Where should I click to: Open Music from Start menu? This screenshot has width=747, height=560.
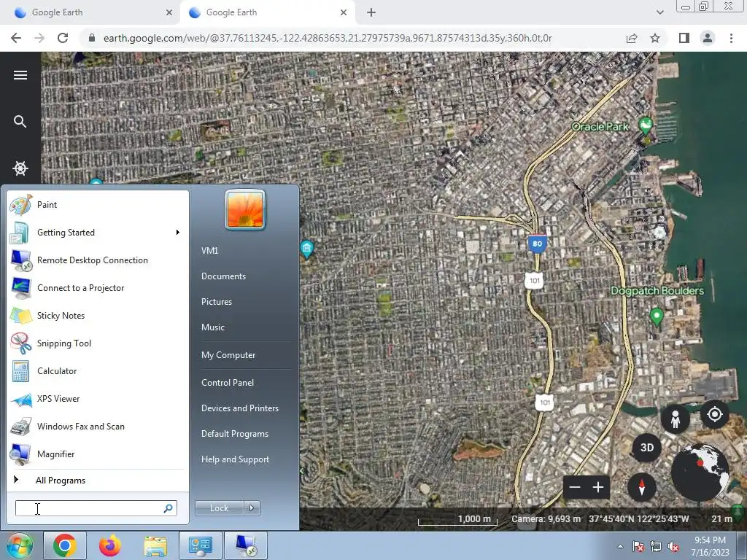pos(213,327)
